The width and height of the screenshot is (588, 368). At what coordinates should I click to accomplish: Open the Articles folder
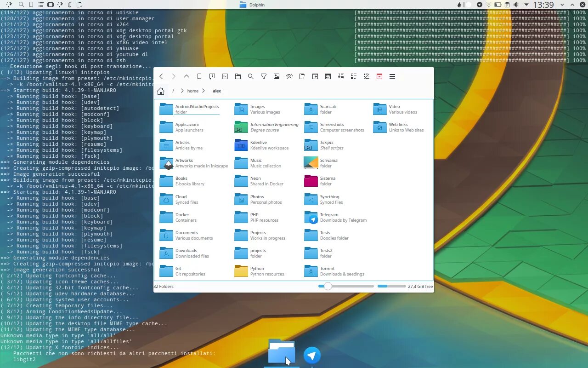click(x=181, y=145)
